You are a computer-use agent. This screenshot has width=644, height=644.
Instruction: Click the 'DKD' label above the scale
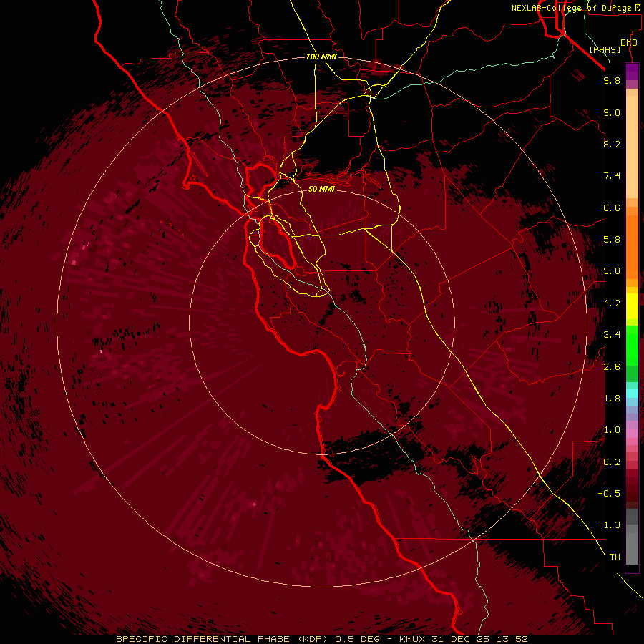(629, 43)
